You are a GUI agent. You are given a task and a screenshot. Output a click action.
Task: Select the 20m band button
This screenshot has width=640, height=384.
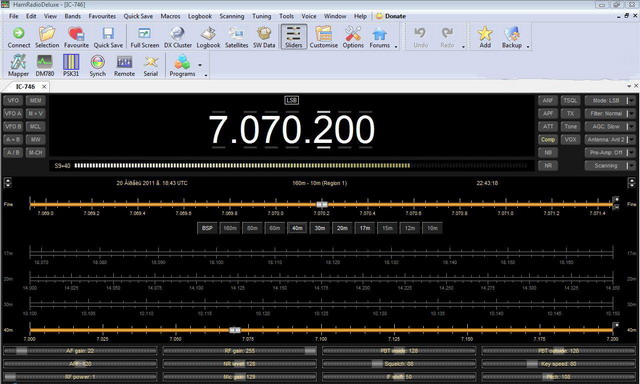tap(342, 228)
